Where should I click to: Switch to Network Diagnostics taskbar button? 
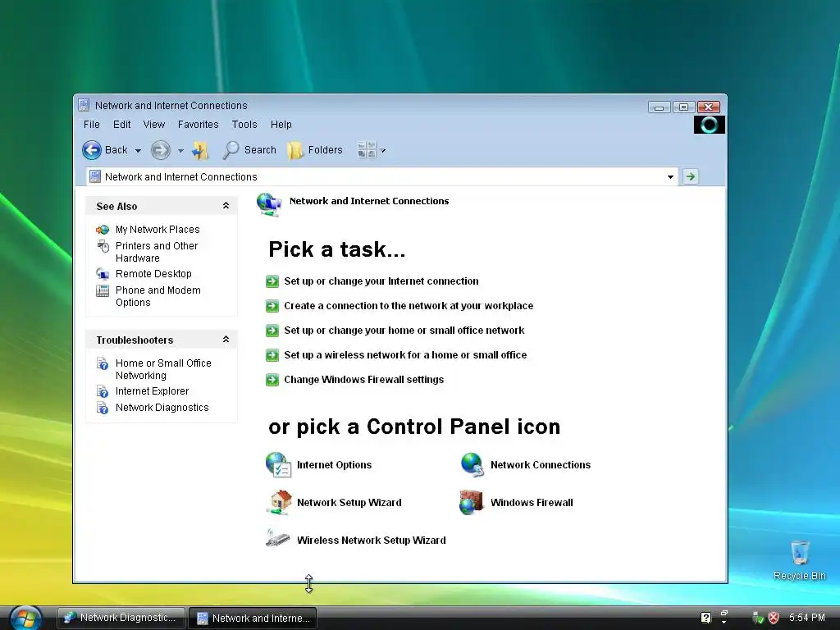121,618
